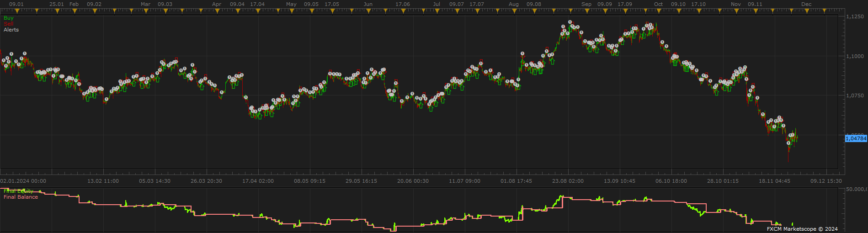Click the Alerts legend label
Screen dimensions: 868x233
click(x=11, y=30)
